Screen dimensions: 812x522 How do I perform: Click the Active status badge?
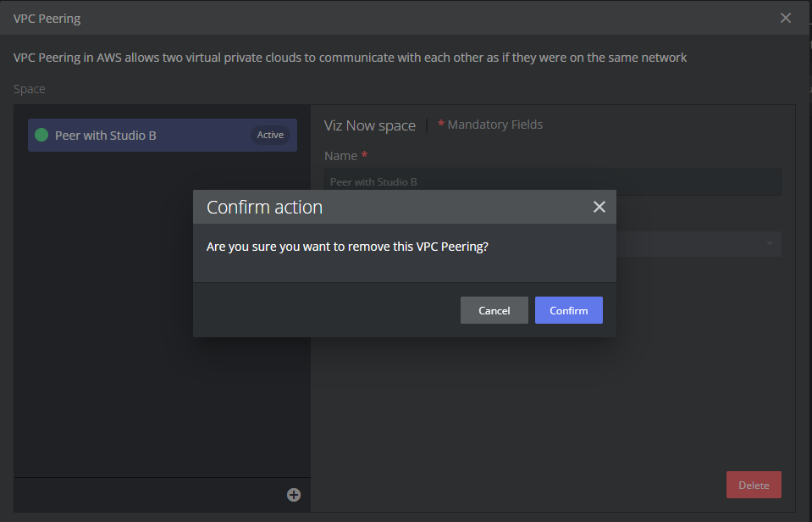point(270,135)
